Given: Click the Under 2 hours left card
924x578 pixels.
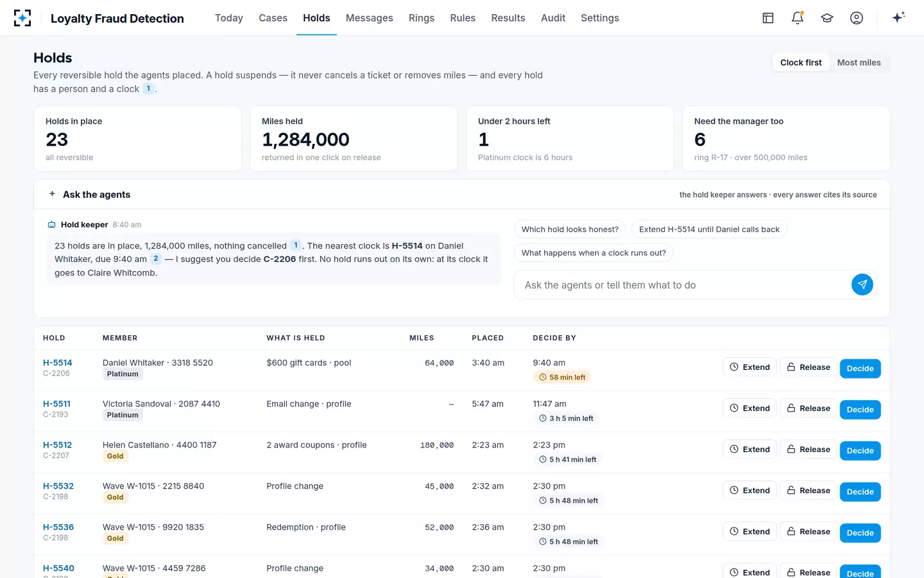Looking at the screenshot, I should [x=570, y=139].
